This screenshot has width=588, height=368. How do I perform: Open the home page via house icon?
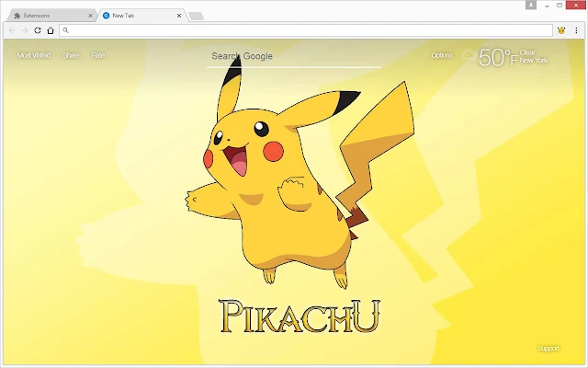coord(51,30)
